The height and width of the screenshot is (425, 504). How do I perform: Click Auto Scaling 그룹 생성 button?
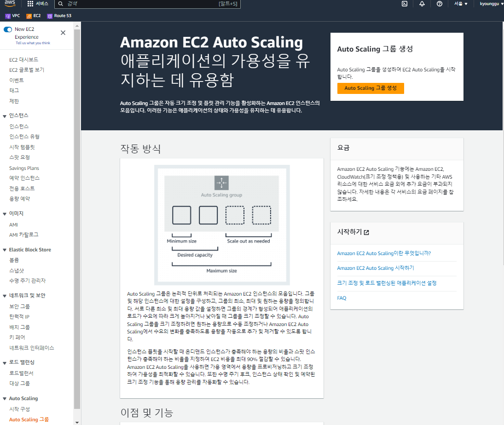[370, 88]
